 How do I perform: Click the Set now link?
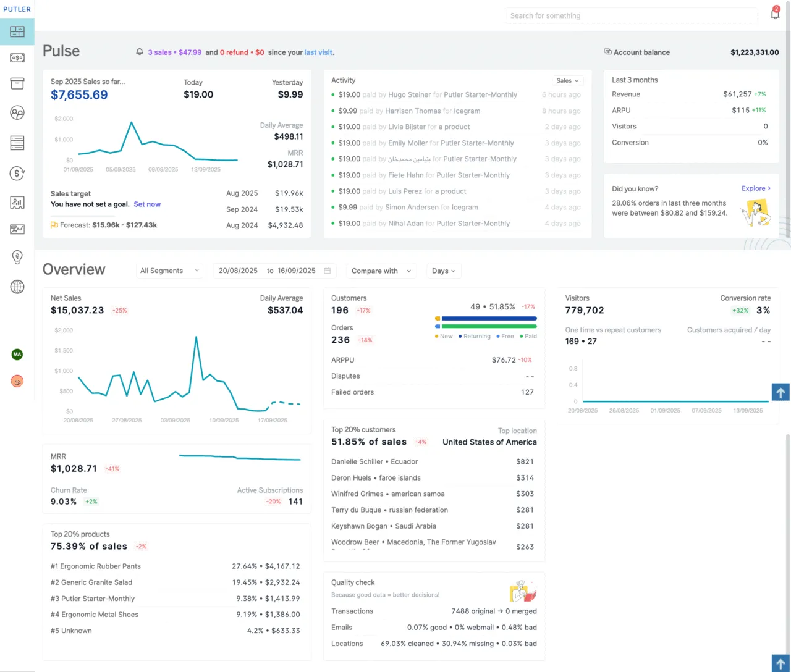tap(147, 204)
